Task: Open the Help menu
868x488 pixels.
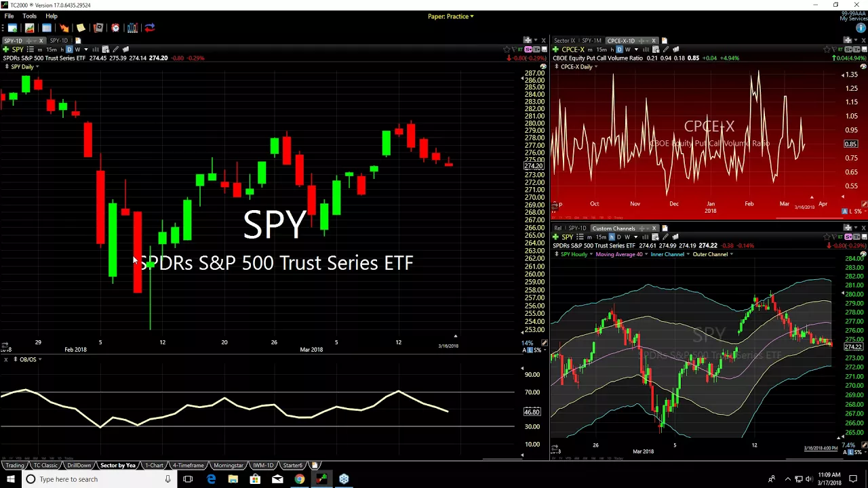Action: point(52,16)
